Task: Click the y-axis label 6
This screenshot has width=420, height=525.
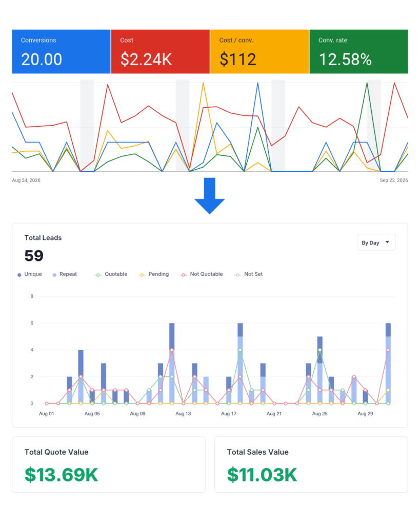Action: [32, 323]
